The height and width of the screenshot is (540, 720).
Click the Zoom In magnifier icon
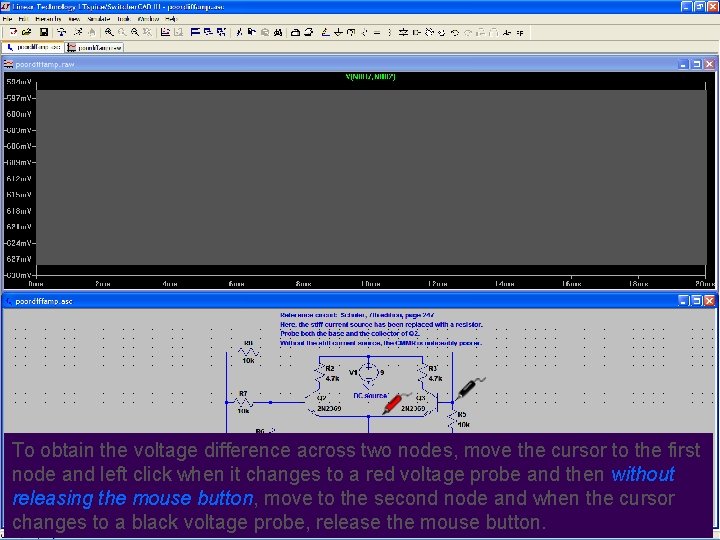(109, 32)
